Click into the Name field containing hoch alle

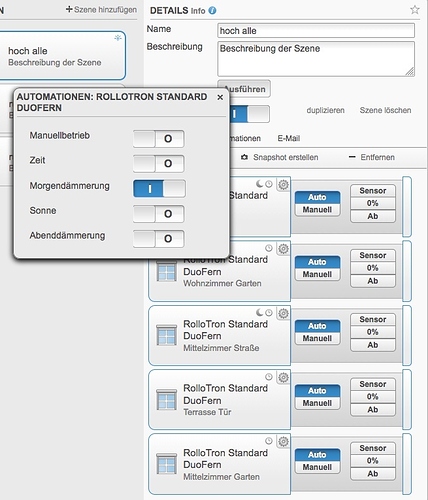tap(316, 31)
